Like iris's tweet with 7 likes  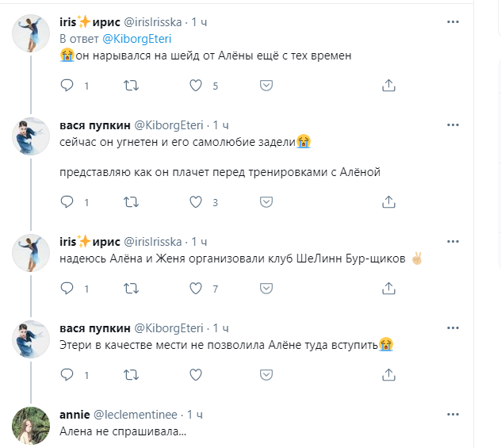pyautogui.click(x=195, y=289)
